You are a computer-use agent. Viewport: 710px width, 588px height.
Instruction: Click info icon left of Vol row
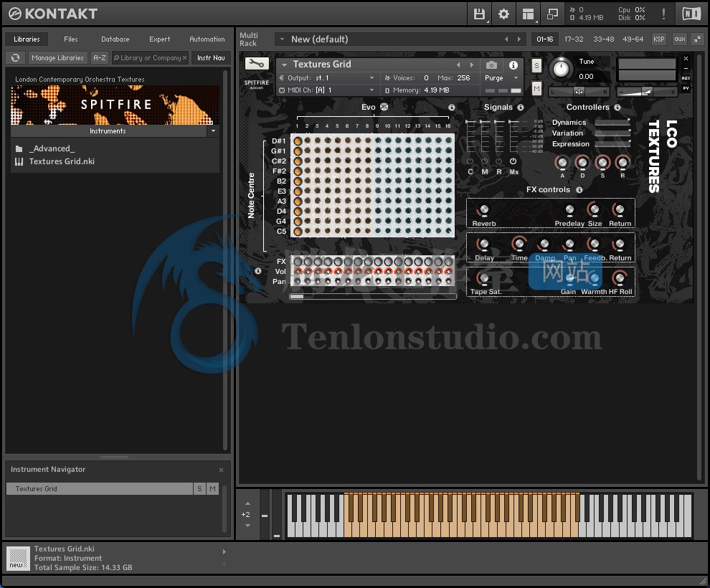(258, 270)
